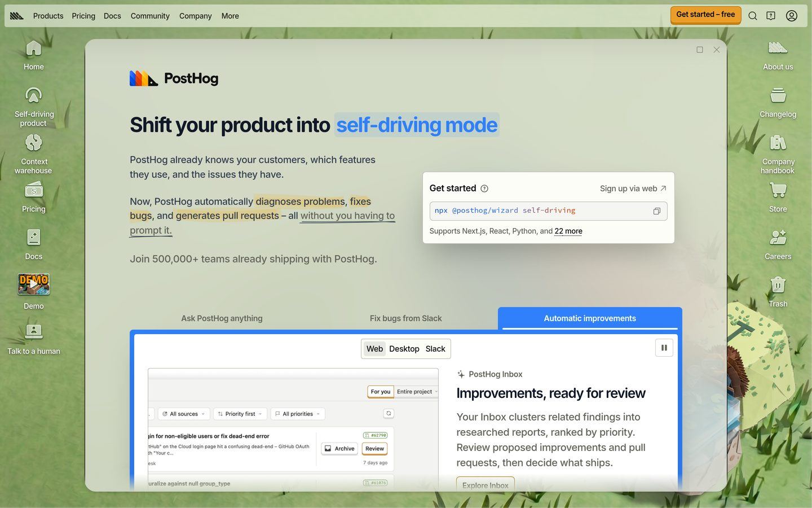The width and height of the screenshot is (812, 508).
Task: Click "without you having to prompt it." text
Action: pyautogui.click(x=262, y=223)
